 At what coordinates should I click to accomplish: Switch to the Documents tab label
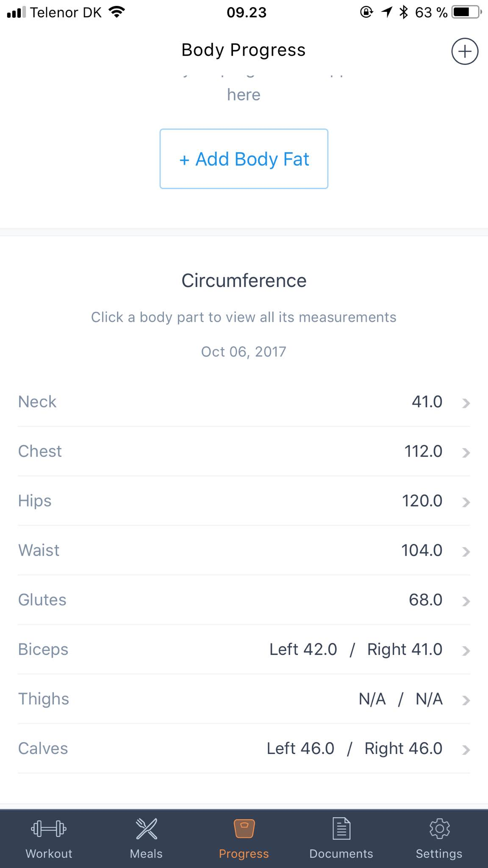pyautogui.click(x=341, y=854)
